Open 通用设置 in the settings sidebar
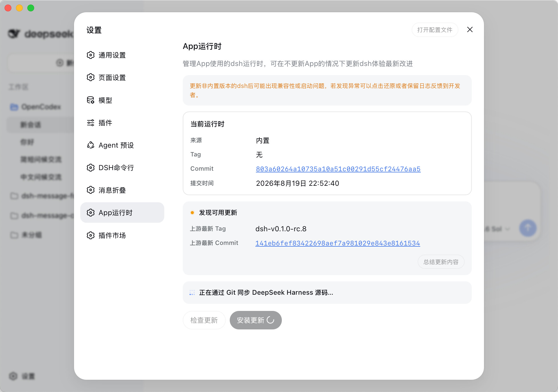This screenshot has width=558, height=392. coord(122,55)
